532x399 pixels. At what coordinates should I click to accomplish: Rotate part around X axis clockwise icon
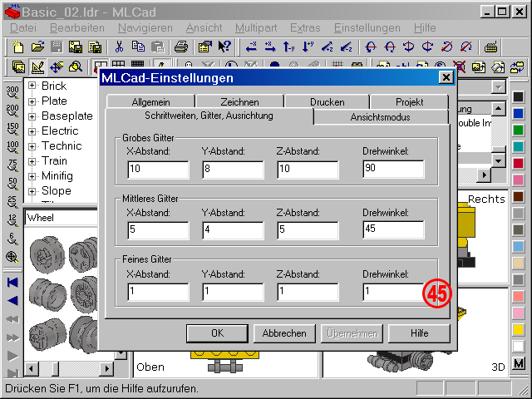click(x=371, y=47)
